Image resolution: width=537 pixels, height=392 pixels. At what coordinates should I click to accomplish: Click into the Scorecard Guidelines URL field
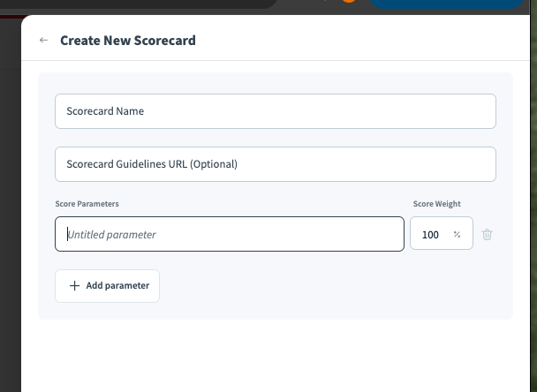(x=275, y=164)
